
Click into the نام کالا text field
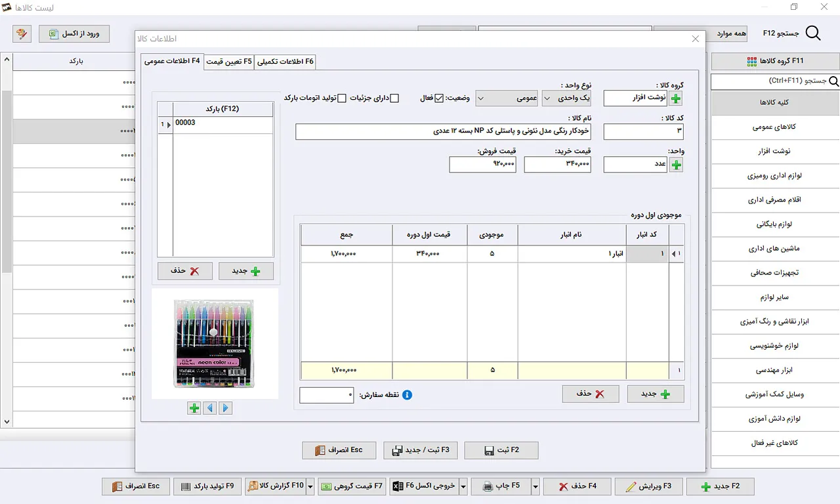pyautogui.click(x=444, y=131)
